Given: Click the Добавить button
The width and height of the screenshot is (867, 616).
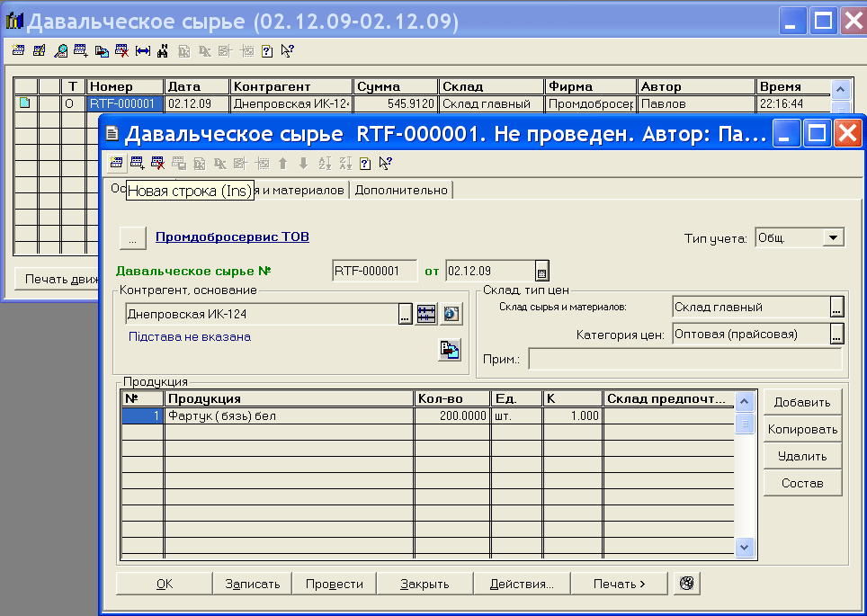Looking at the screenshot, I should click(801, 402).
